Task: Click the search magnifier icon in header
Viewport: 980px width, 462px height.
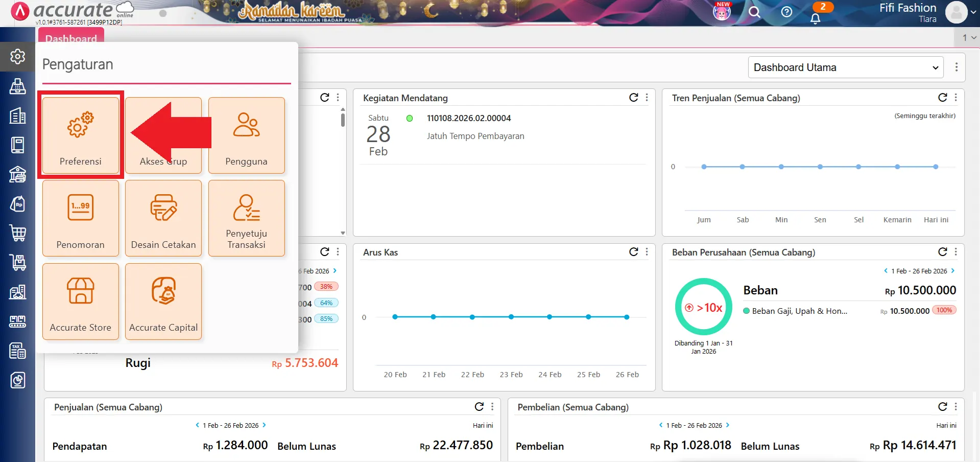Action: click(x=754, y=12)
